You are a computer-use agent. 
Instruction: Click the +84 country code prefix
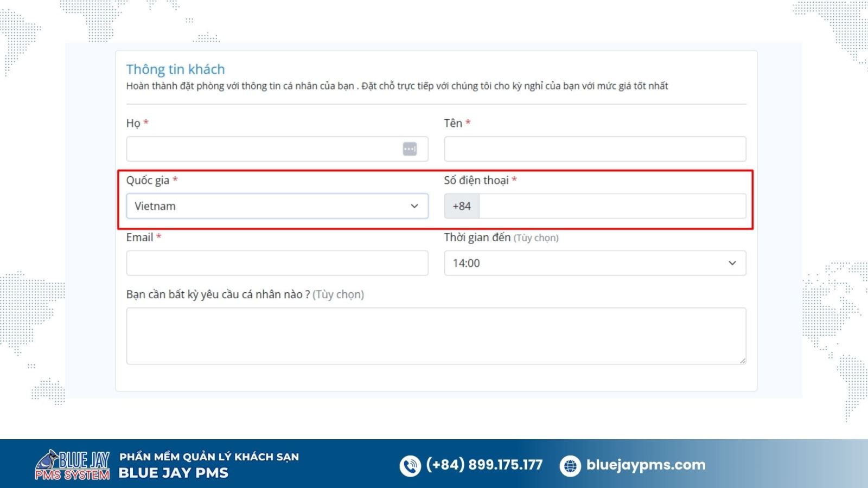click(x=462, y=206)
